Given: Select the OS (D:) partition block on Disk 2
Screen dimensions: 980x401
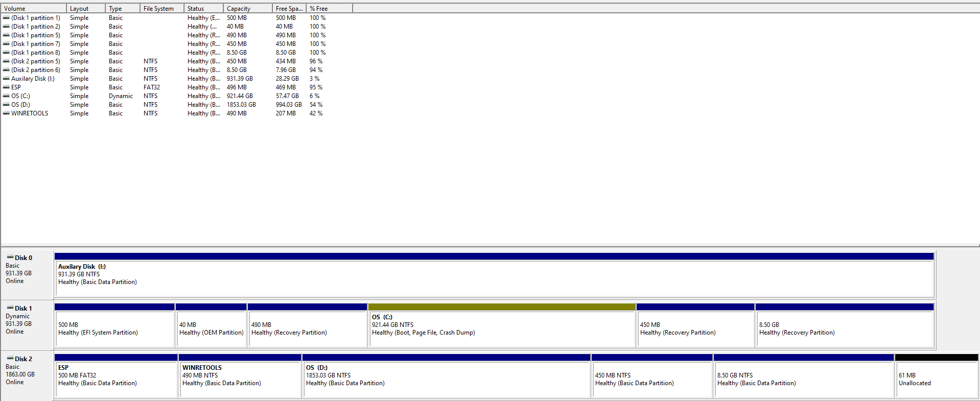Looking at the screenshot, I should point(447,376).
